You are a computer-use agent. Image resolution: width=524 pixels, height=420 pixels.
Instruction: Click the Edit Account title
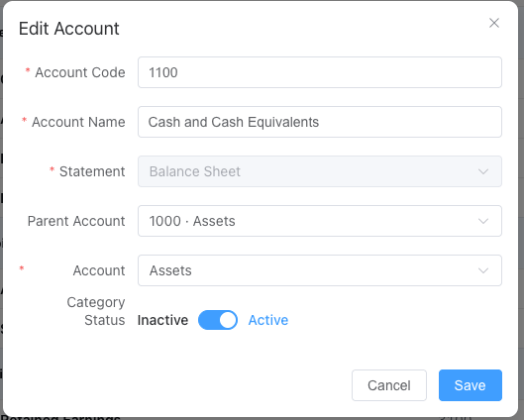click(68, 29)
